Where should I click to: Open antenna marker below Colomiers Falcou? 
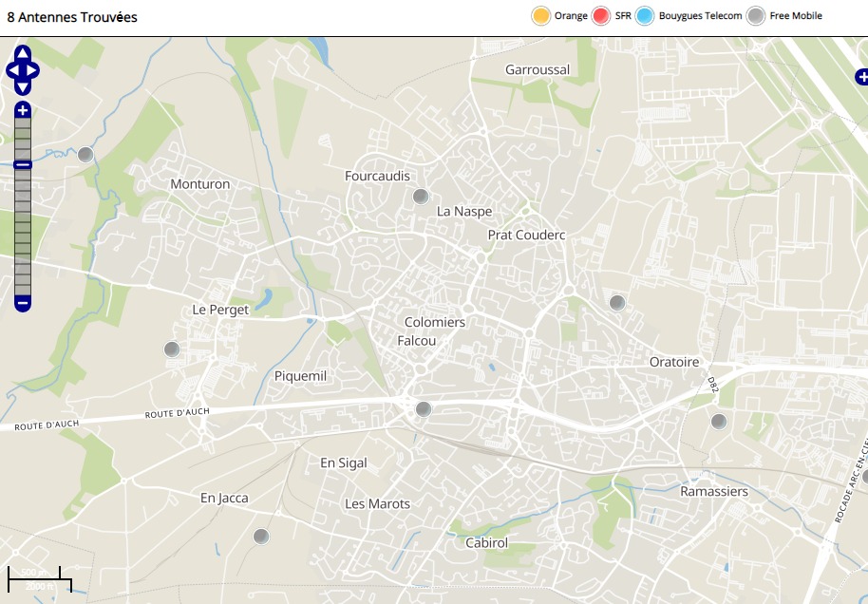[x=424, y=409]
